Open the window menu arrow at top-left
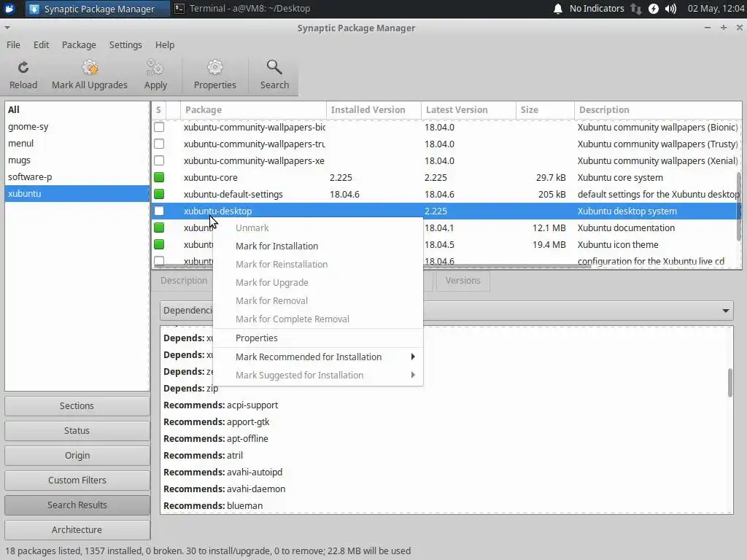 pyautogui.click(x=7, y=28)
